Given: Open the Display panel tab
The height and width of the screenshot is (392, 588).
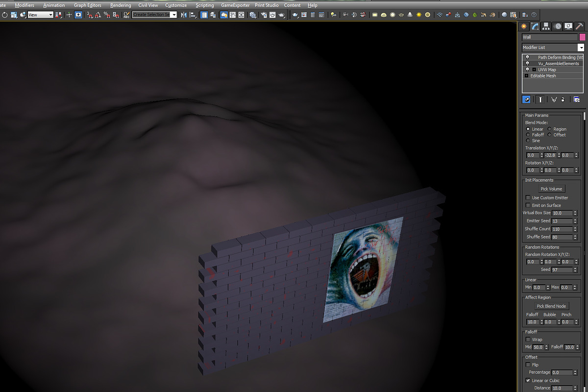Looking at the screenshot, I should (568, 26).
